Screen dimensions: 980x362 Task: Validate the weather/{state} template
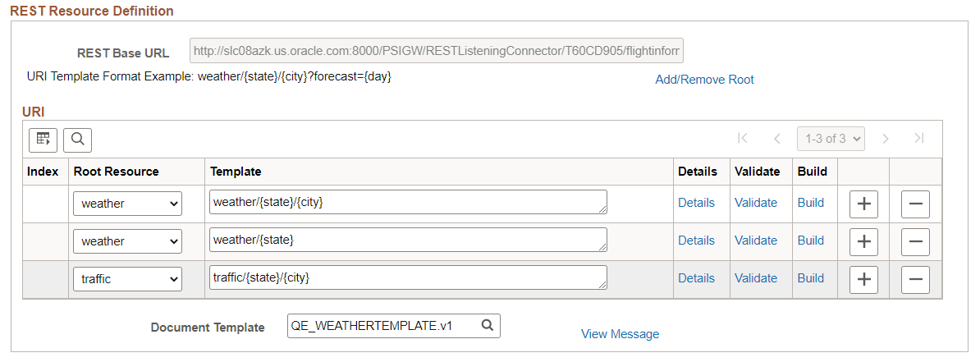[756, 240]
